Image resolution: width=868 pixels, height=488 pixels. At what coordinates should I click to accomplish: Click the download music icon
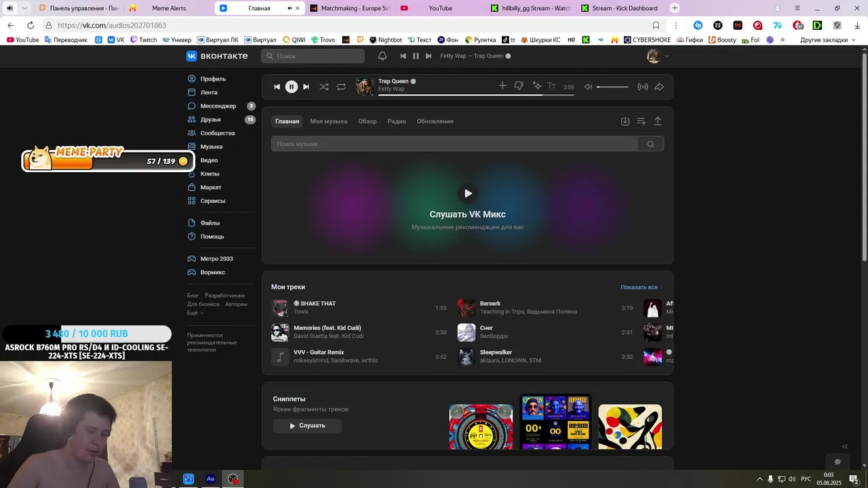[625, 121]
